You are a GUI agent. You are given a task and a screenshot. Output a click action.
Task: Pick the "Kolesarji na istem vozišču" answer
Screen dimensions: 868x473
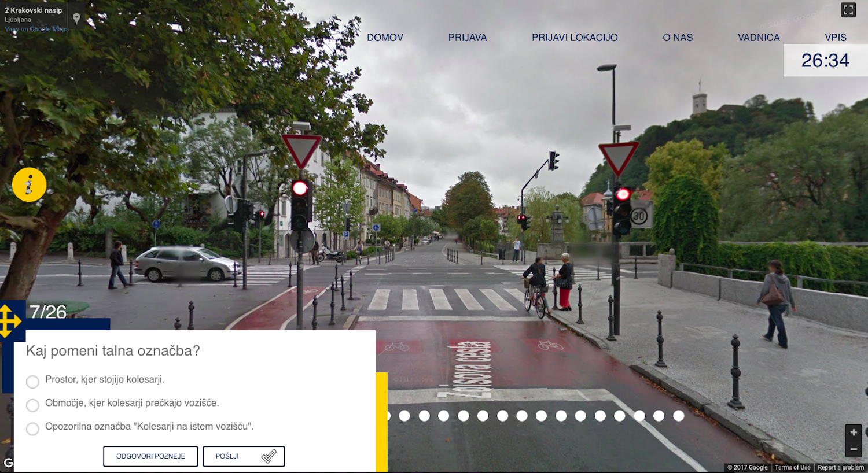33,428
